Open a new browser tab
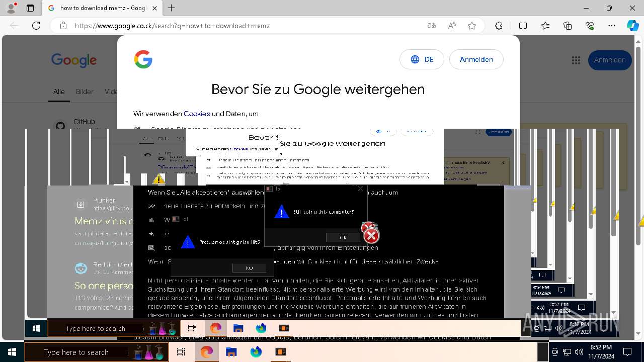 click(x=172, y=8)
